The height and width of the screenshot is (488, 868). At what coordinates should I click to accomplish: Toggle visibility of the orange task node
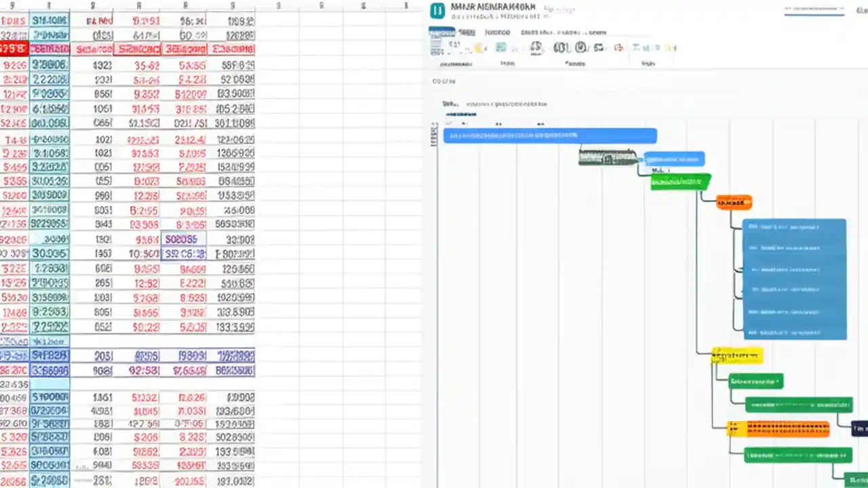[x=733, y=201]
